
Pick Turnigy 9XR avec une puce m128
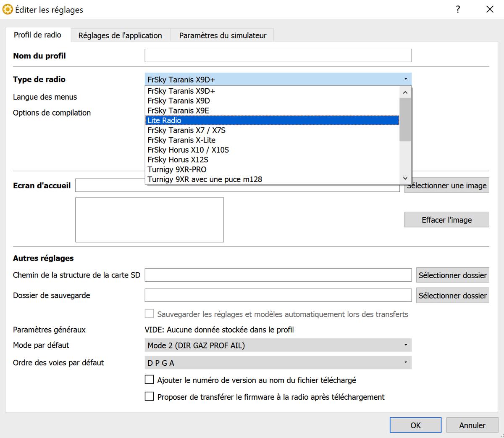[x=272, y=179]
